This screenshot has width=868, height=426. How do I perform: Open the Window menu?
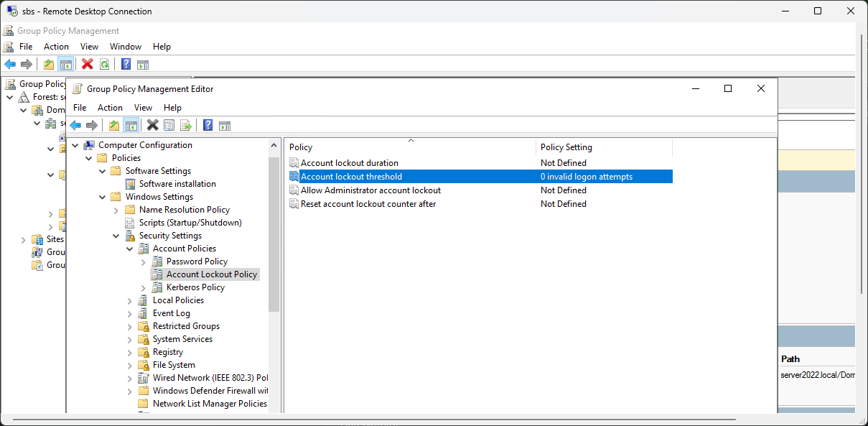(x=126, y=47)
